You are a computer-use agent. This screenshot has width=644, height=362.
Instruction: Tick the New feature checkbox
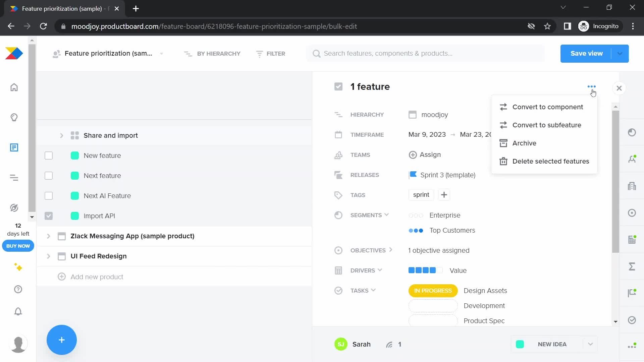(x=49, y=156)
